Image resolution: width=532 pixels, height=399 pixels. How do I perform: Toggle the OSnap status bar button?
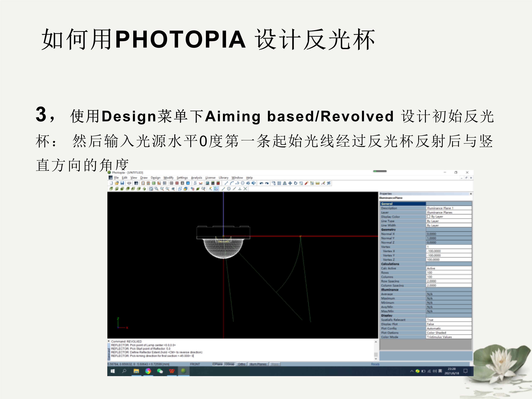[x=229, y=364]
